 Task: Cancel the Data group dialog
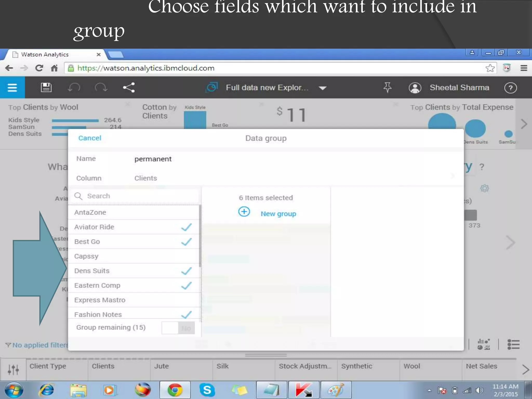90,138
